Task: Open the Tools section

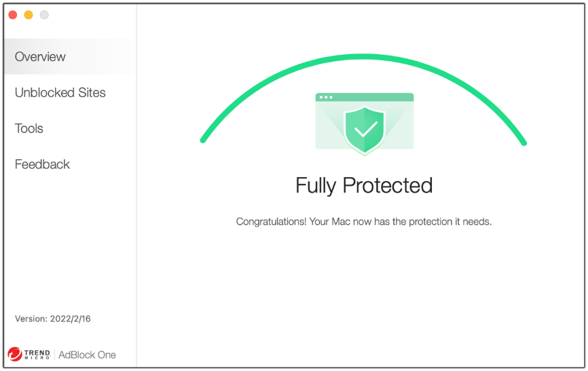Action: pyautogui.click(x=29, y=129)
